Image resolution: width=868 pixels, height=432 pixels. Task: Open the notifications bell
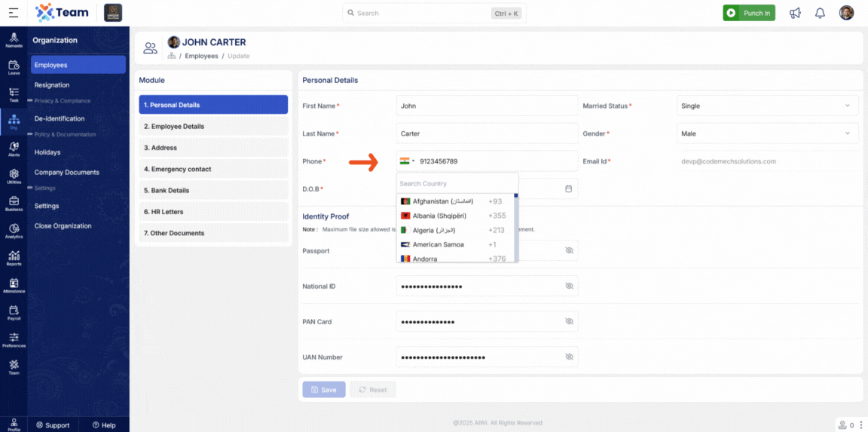click(x=820, y=13)
